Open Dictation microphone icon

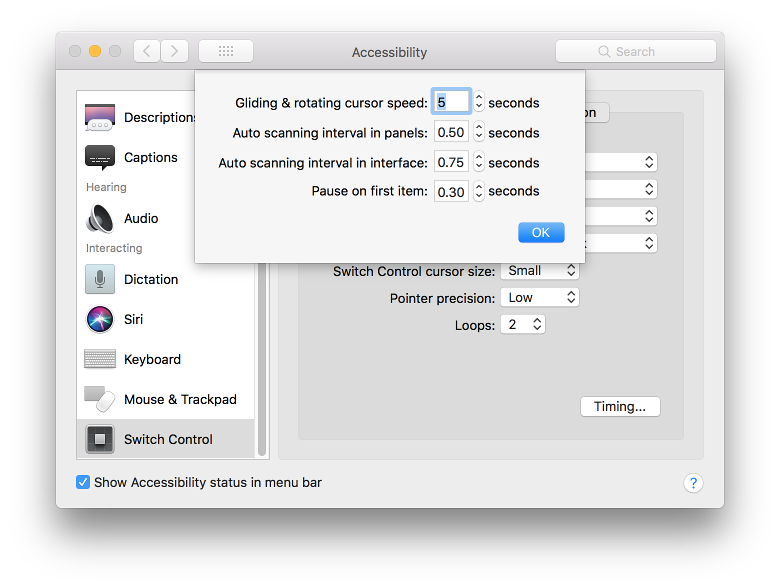point(100,279)
